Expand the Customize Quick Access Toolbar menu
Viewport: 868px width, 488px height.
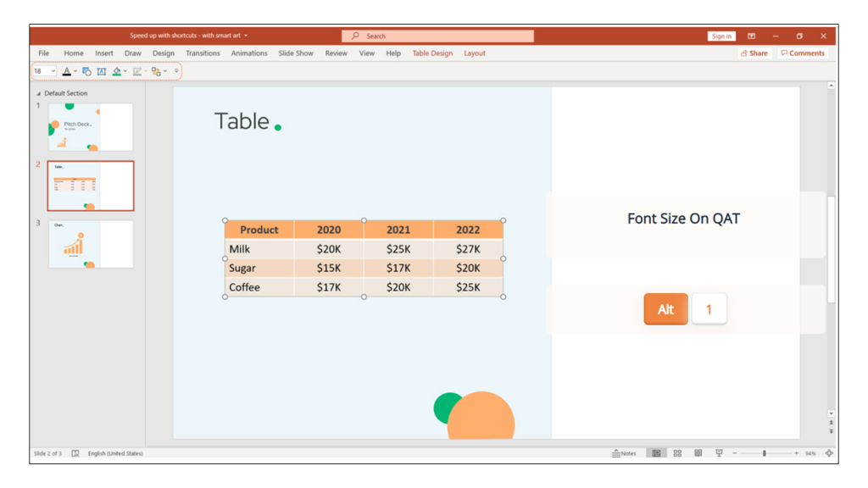[176, 71]
